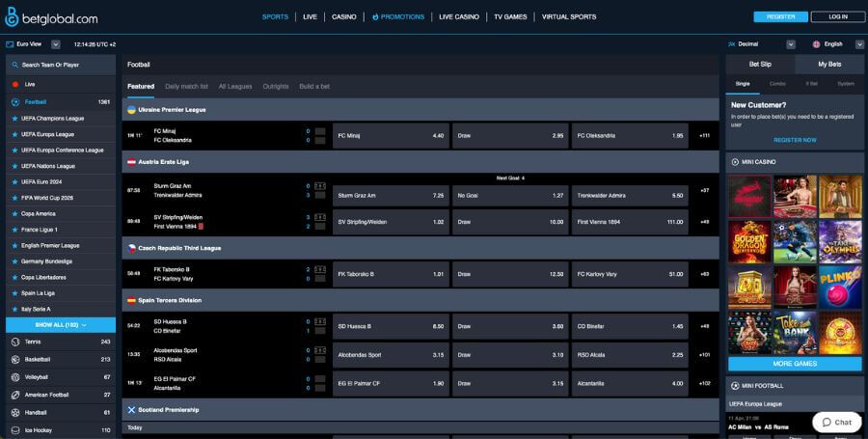Switch to the Combo bet slip tab
This screenshot has width=868, height=439.
click(777, 84)
